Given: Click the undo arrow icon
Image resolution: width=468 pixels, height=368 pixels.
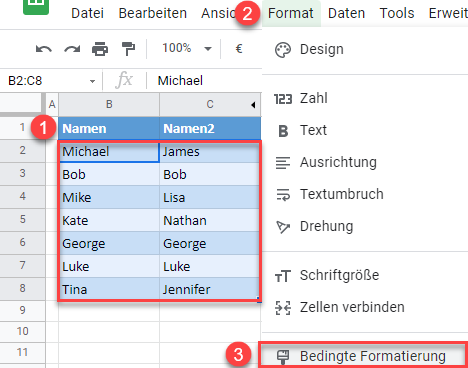Looking at the screenshot, I should click(44, 49).
